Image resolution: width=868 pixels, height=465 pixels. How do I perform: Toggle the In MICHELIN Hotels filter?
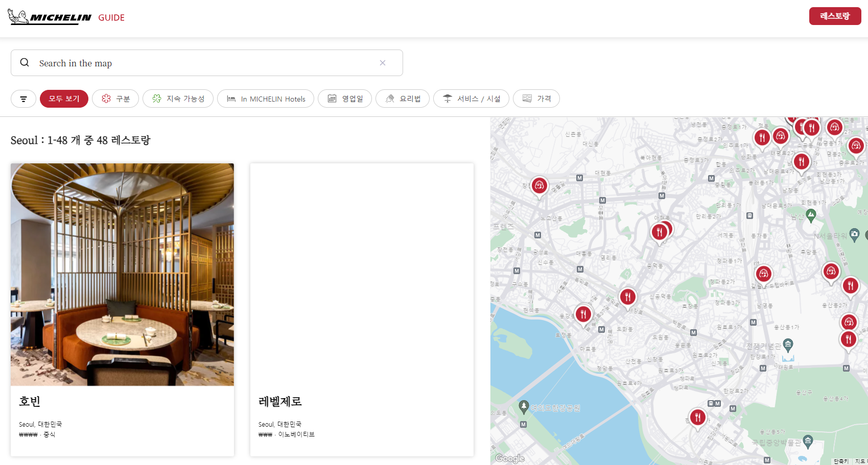pos(266,99)
